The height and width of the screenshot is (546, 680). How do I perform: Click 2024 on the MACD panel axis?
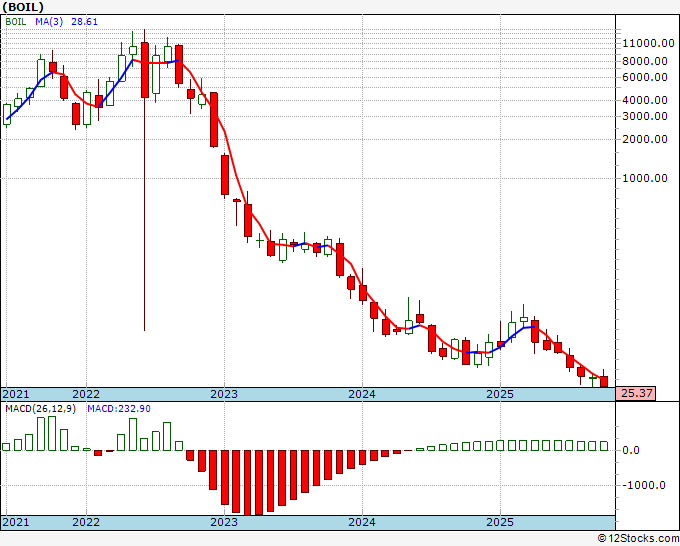point(362,522)
